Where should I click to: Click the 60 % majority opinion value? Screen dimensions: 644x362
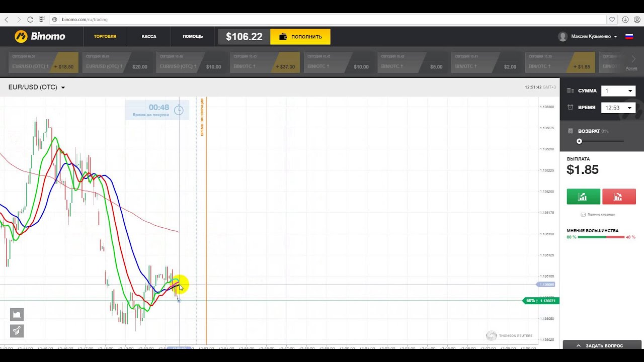[x=572, y=237]
